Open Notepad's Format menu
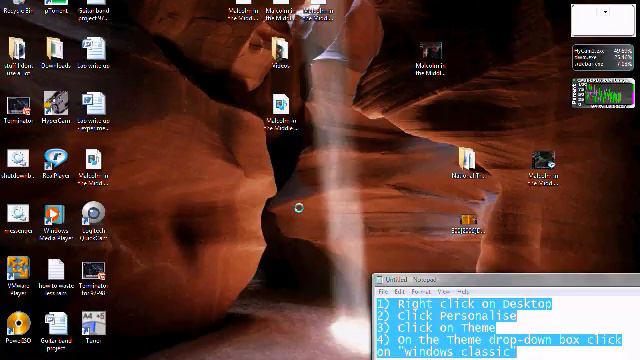640x360 pixels. pos(421,292)
